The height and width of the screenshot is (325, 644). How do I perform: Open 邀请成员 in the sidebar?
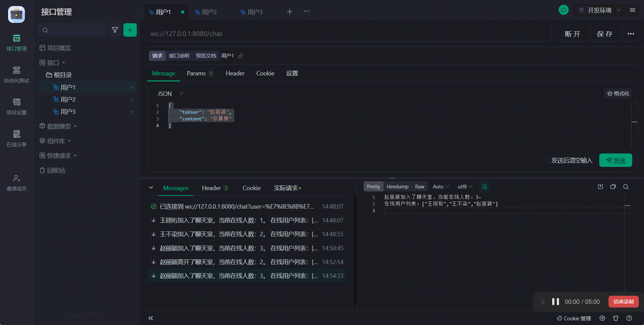(16, 183)
